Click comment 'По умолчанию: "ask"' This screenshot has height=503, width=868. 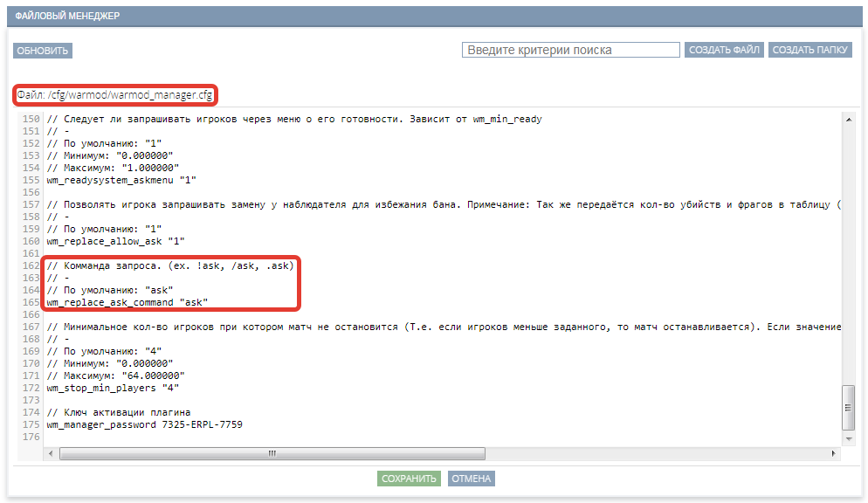[110, 291]
